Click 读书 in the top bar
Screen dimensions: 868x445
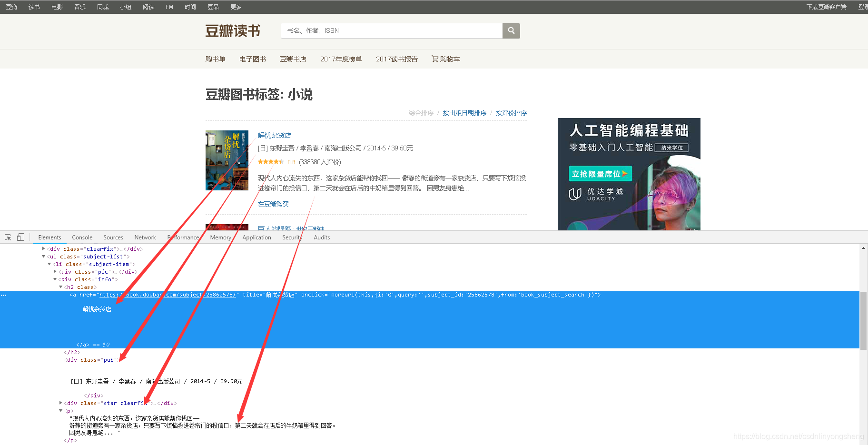[x=34, y=7]
